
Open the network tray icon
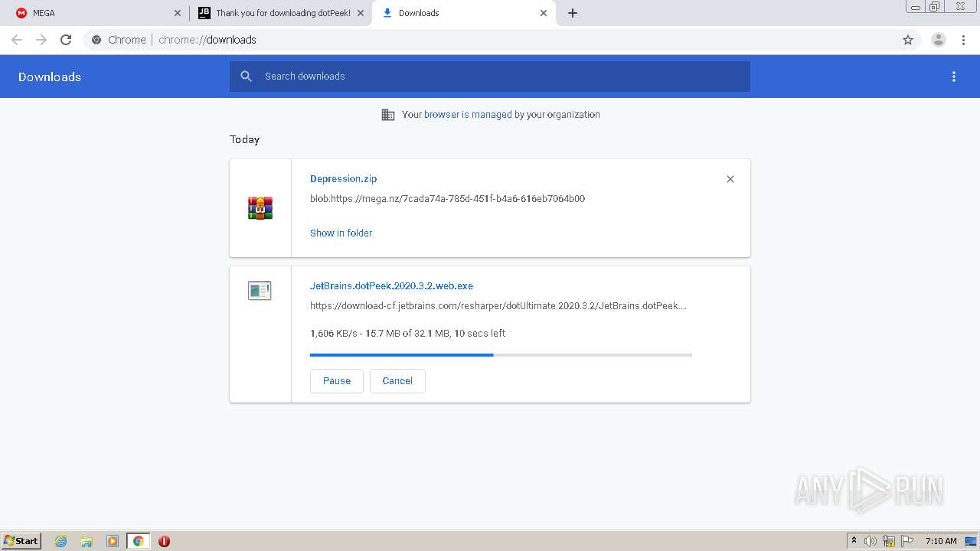pos(889,541)
